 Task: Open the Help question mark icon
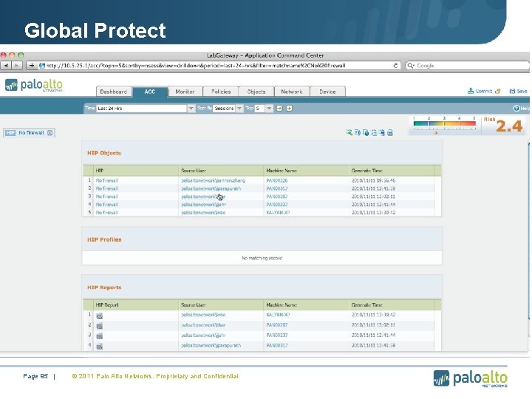click(x=516, y=108)
